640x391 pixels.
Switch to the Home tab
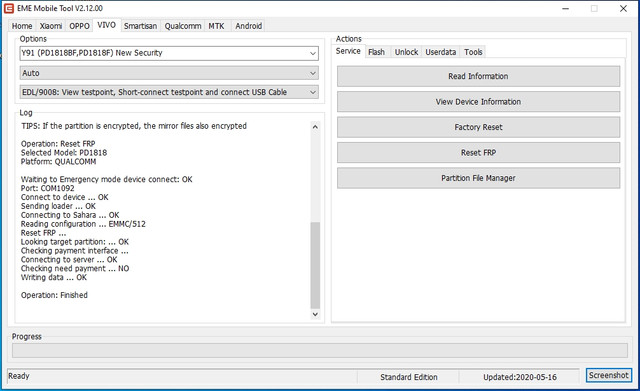coord(22,26)
